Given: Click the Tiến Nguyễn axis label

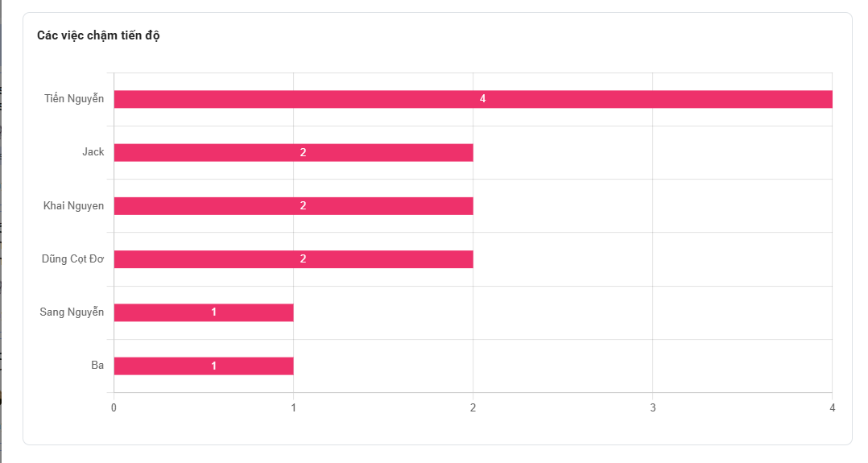Looking at the screenshot, I should click(74, 99).
